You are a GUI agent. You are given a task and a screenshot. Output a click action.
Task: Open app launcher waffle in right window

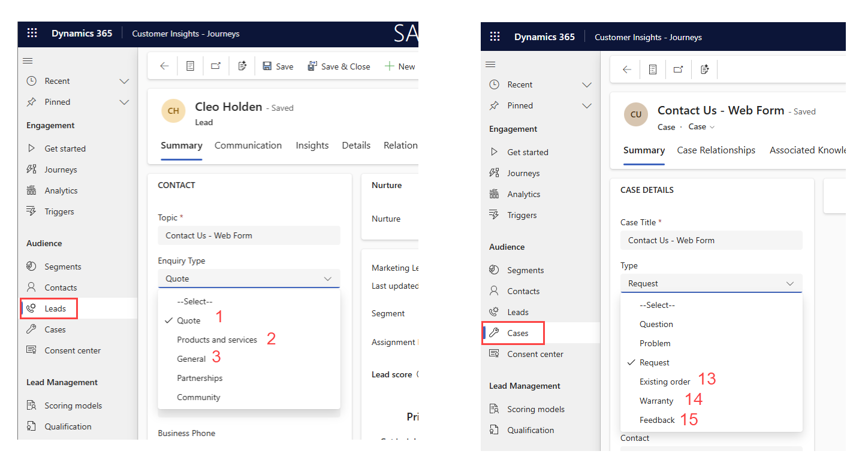tap(495, 37)
